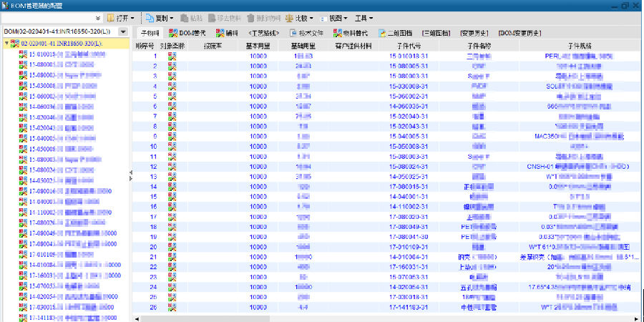The height and width of the screenshot is (322, 644).
Task: Collapse the root node 02-020401-41 INR18650-320(L)
Action: point(6,44)
